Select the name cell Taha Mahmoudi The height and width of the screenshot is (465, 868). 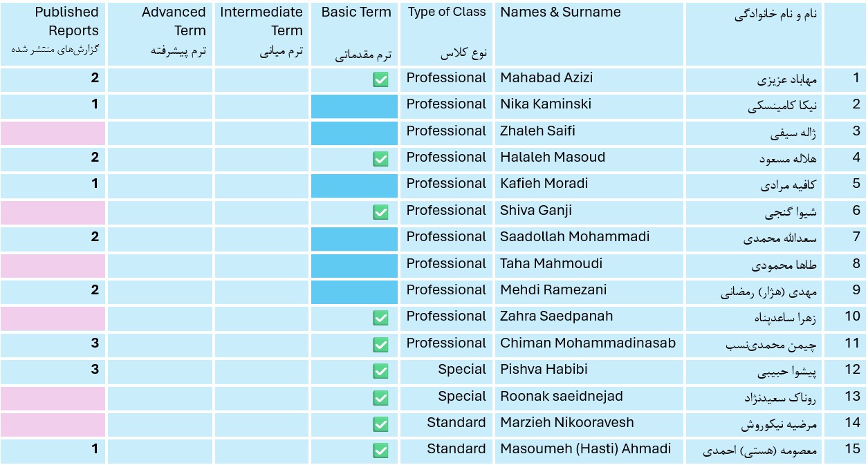pyautogui.click(x=589, y=265)
